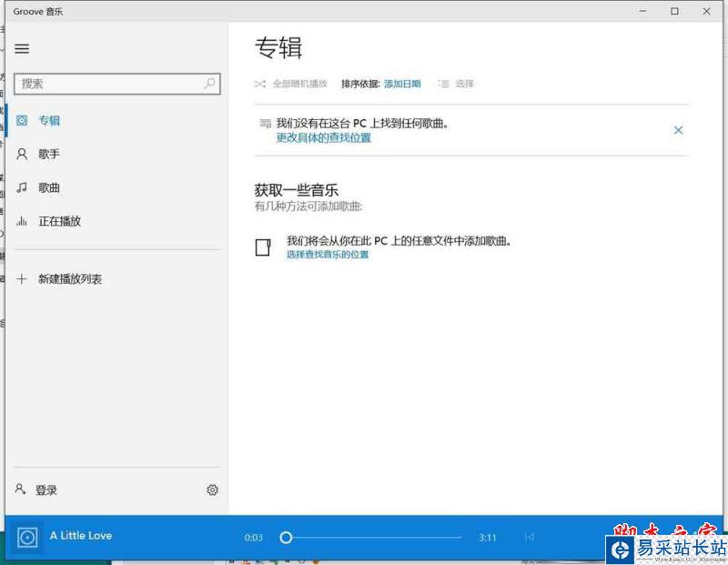Dismiss the no-songs-found notification

[x=678, y=130]
